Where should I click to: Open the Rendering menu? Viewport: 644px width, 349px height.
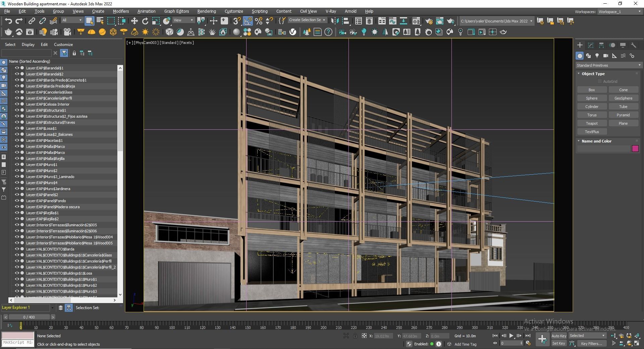pos(206,11)
